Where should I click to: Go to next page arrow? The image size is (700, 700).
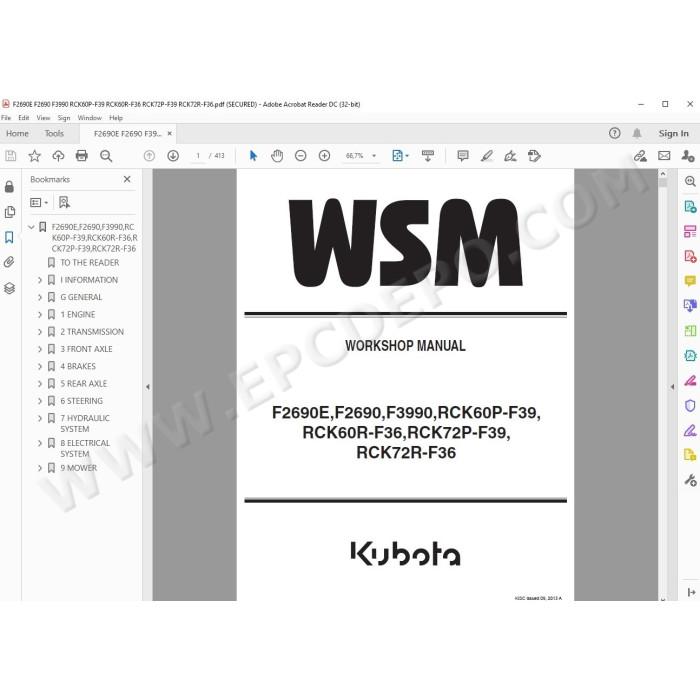point(173,156)
